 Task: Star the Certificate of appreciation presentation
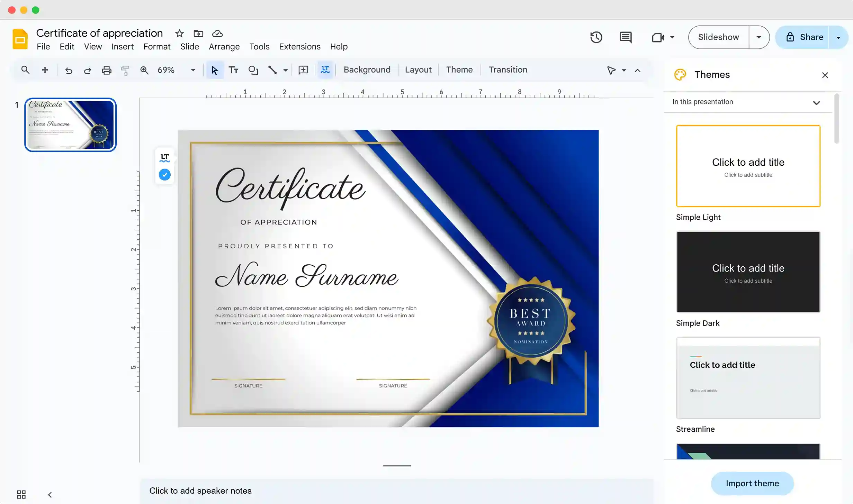point(179,33)
